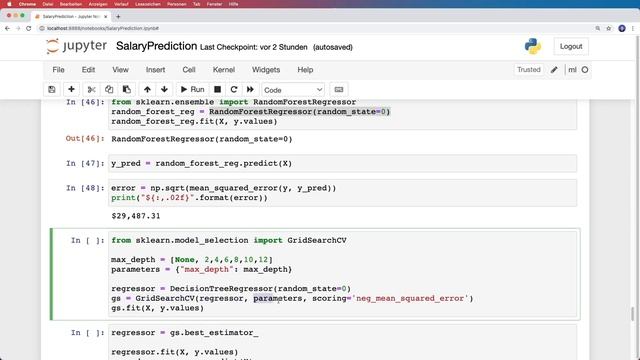Click the ml kernel name label
Screen dimensions: 640x360
coord(572,70)
